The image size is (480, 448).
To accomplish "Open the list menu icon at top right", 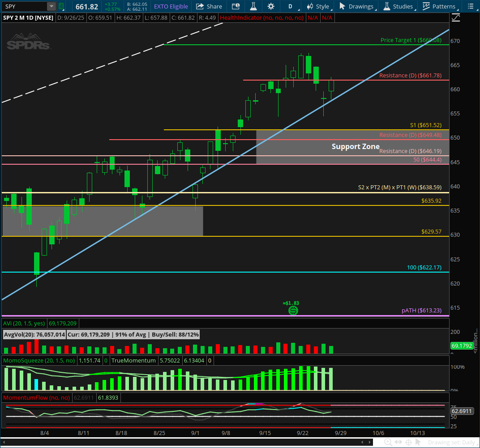I will [x=471, y=6].
